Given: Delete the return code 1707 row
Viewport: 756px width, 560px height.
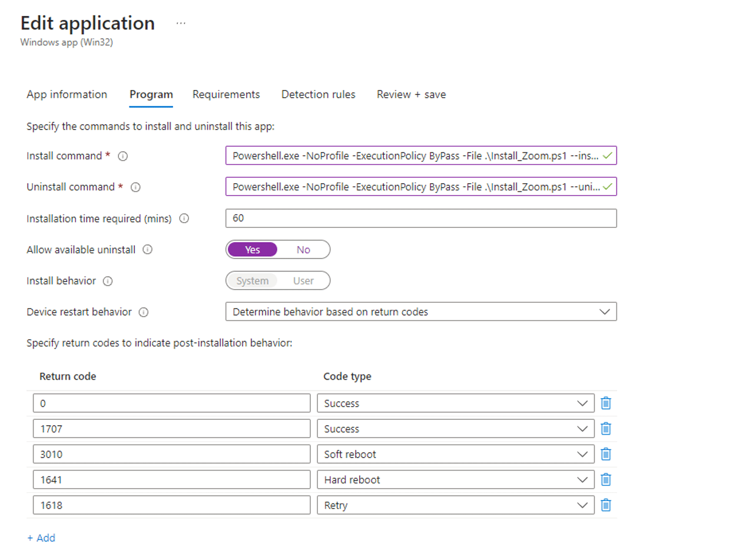Looking at the screenshot, I should [x=605, y=428].
